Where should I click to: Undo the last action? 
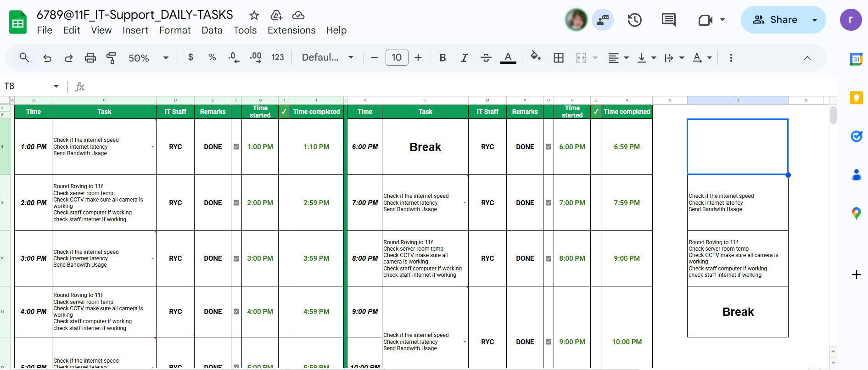tap(47, 58)
